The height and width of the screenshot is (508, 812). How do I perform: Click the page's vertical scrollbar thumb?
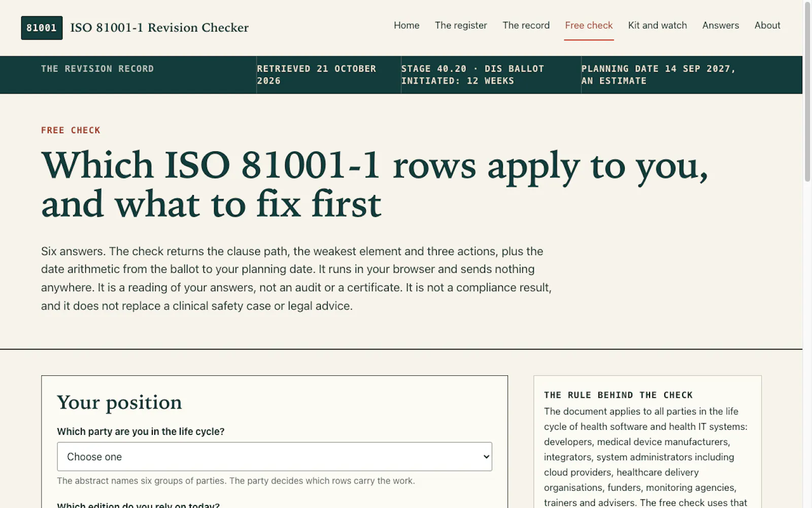coord(807,91)
